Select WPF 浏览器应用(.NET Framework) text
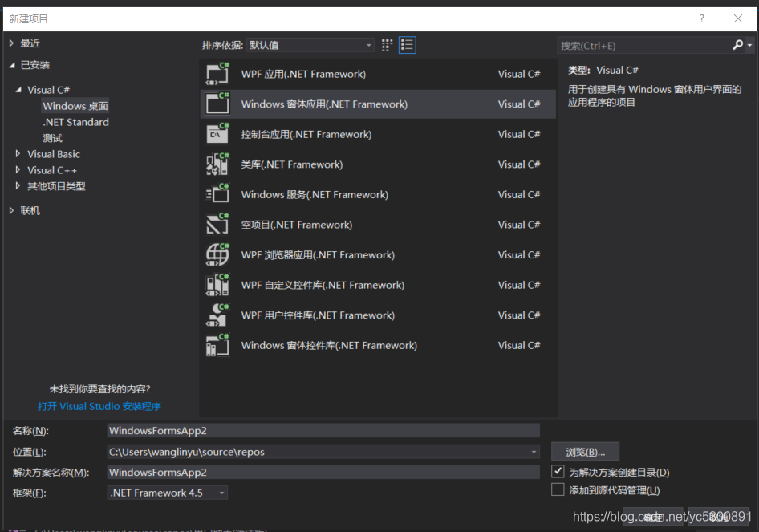The height and width of the screenshot is (532, 759). tap(318, 254)
